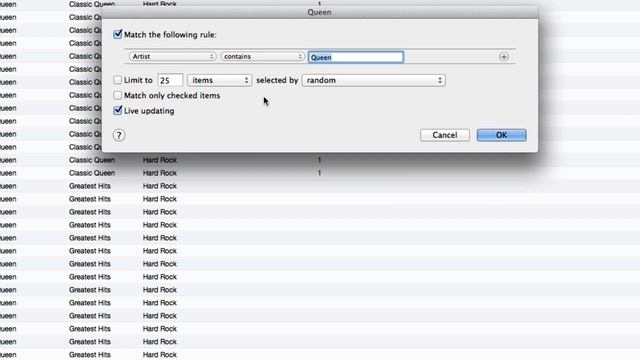Open the help question mark button

[119, 135]
